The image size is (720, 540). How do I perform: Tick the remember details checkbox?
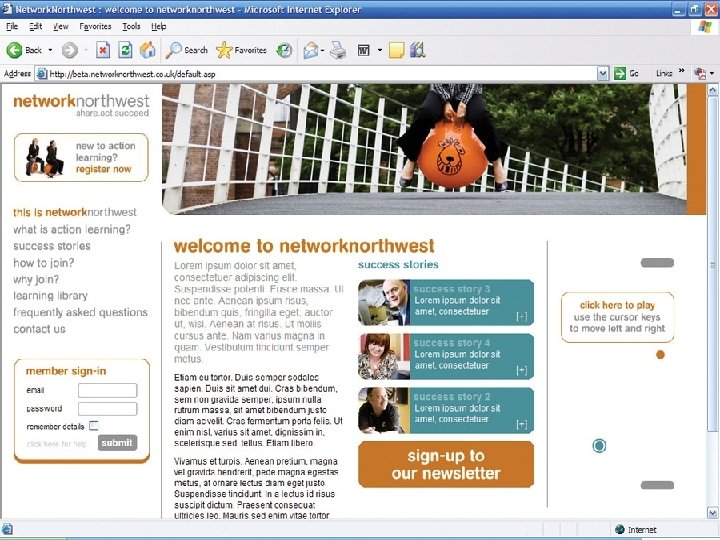(x=94, y=426)
